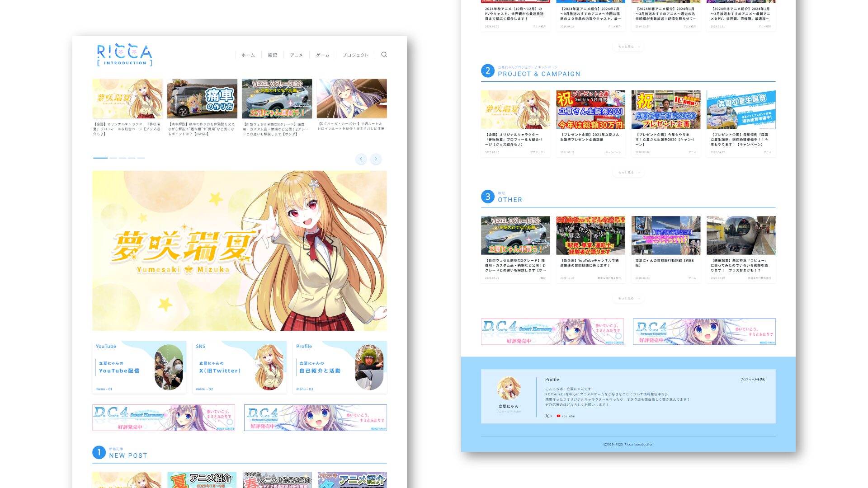
Task: Select the last carousel pagination dot
Action: coord(141,158)
